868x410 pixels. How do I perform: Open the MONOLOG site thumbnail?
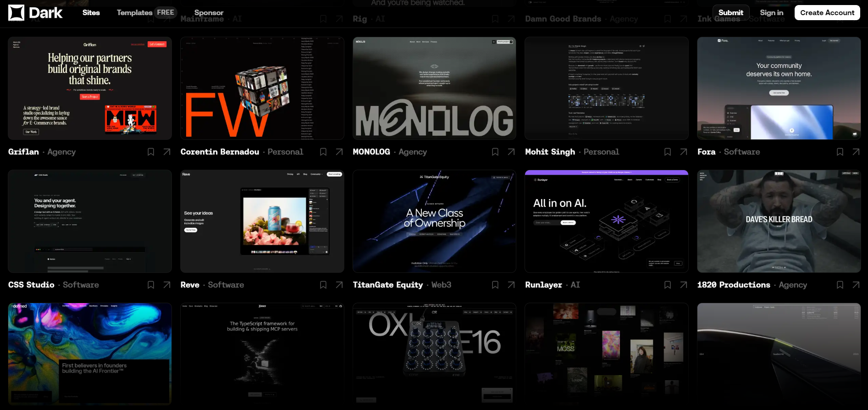[434, 89]
